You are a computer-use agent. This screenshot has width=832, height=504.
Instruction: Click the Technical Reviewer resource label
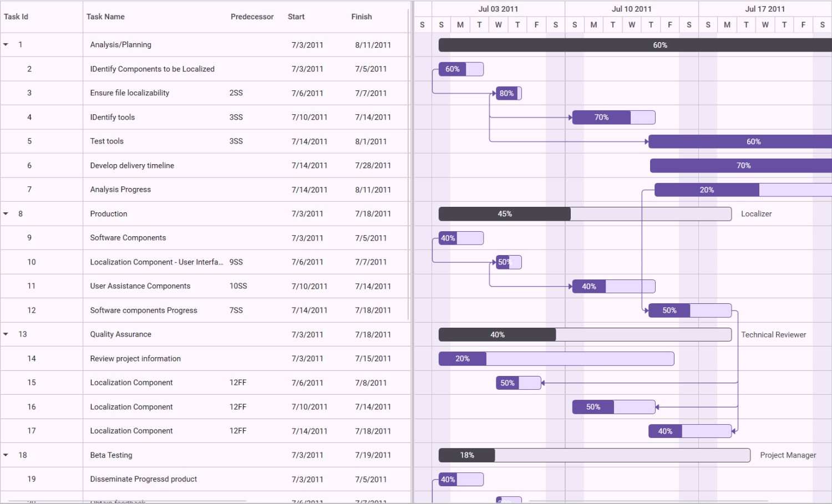pyautogui.click(x=773, y=334)
